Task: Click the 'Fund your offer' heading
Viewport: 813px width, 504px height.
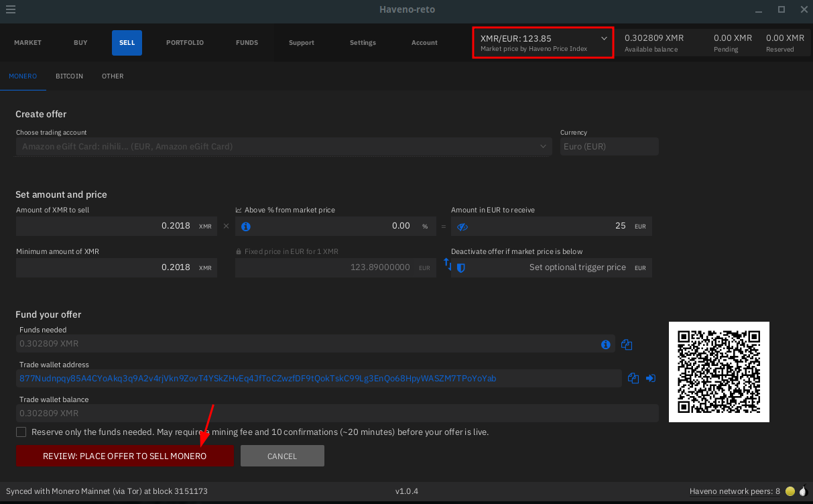Action: point(48,314)
